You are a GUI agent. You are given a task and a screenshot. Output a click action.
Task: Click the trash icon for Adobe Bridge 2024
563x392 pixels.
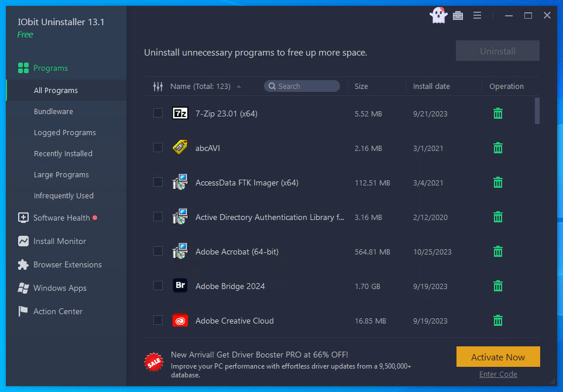tap(498, 286)
